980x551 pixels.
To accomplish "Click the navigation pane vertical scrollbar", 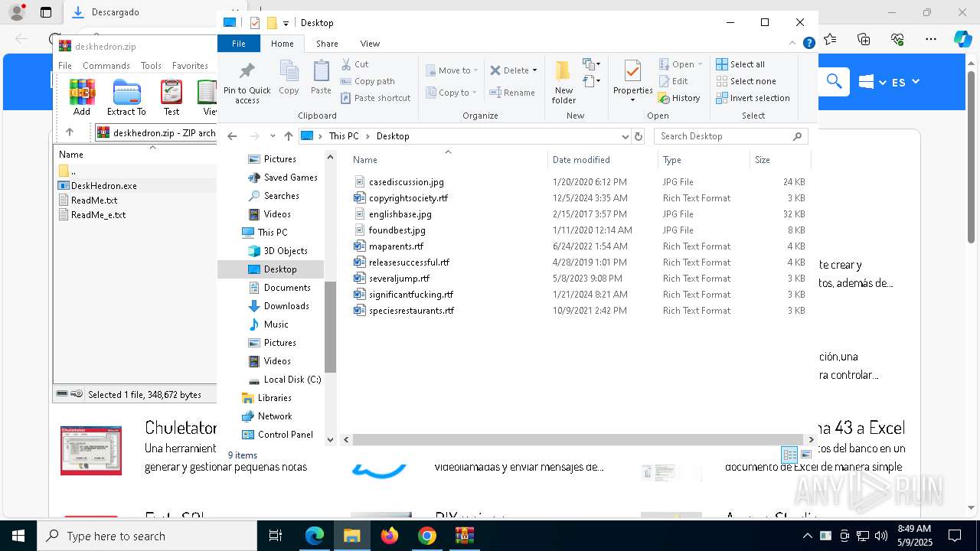I will click(331, 327).
